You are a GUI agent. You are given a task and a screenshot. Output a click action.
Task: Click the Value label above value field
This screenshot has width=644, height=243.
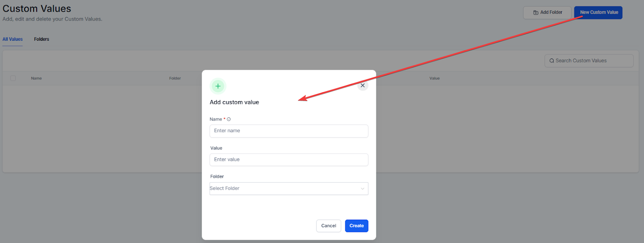pos(216,148)
